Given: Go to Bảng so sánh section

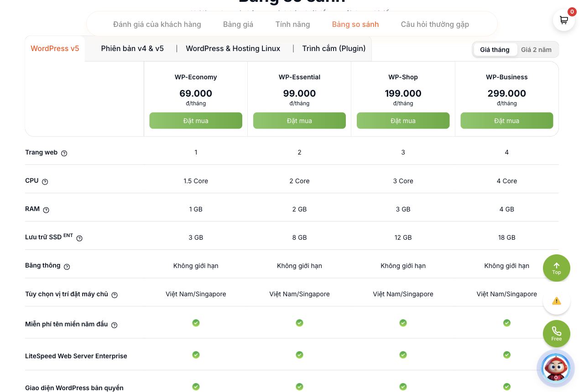Looking at the screenshot, I should [355, 24].
